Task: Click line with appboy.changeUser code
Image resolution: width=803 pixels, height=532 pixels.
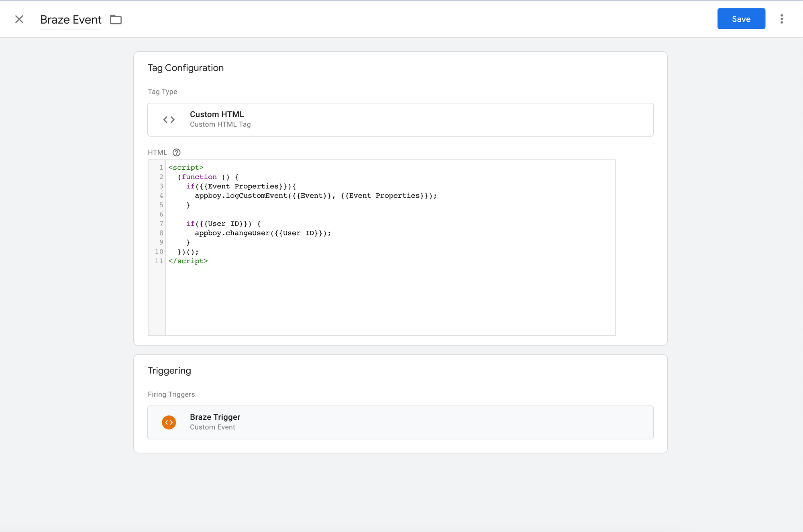Action: tap(263, 233)
